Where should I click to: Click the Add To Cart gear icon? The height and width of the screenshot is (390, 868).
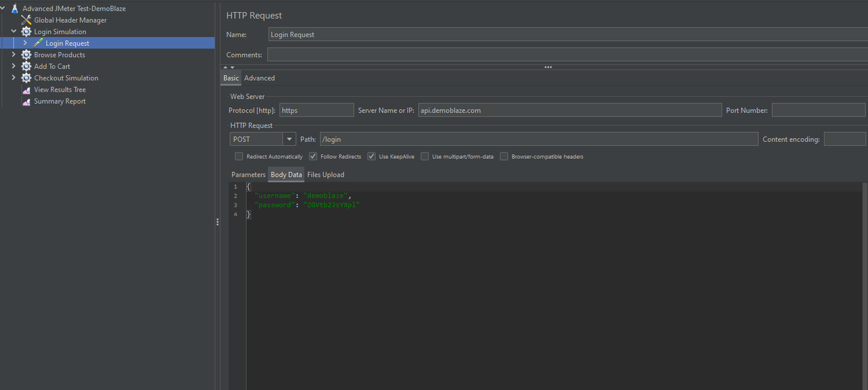[x=26, y=66]
